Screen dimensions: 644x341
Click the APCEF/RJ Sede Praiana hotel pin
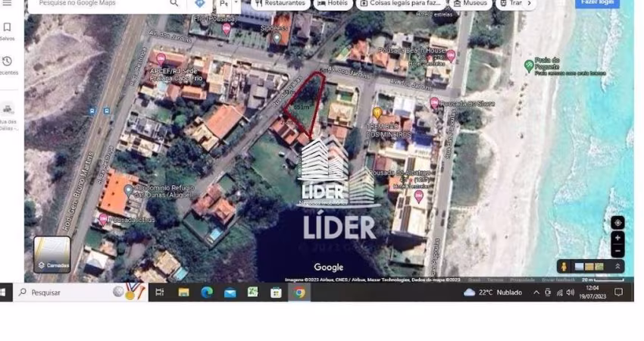pyautogui.click(x=161, y=59)
